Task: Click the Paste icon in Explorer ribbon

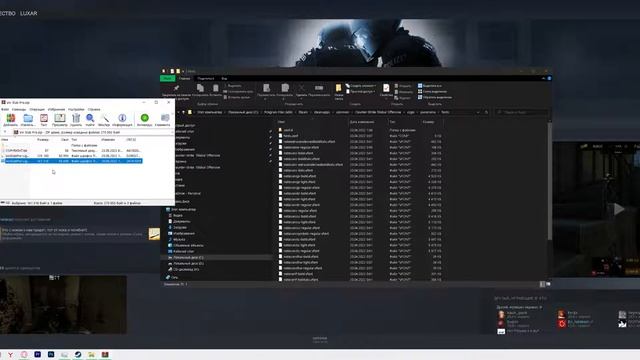Action: tap(216, 88)
